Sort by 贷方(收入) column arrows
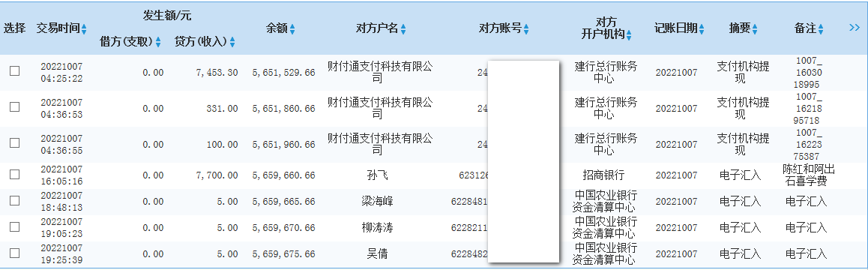The height and width of the screenshot is (270, 868). click(x=232, y=41)
